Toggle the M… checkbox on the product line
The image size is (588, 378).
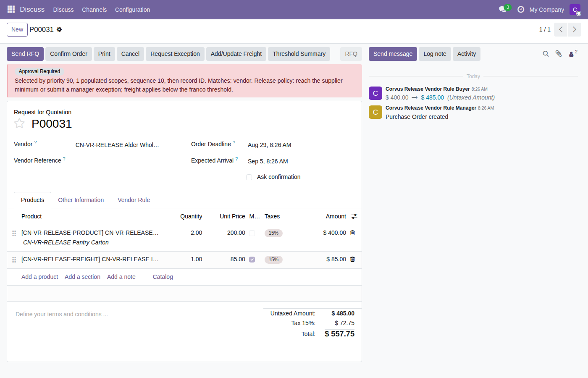click(252, 233)
